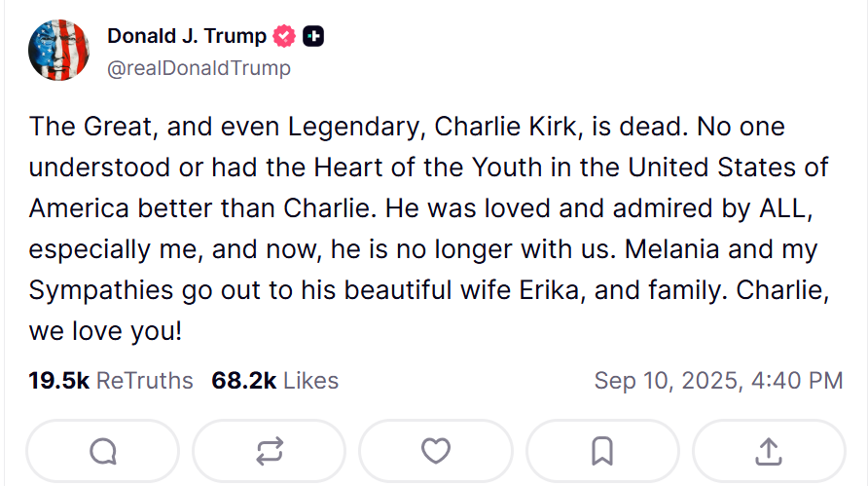Open the Donald J. Trump display name
The width and height of the screenshot is (868, 486).
186,36
